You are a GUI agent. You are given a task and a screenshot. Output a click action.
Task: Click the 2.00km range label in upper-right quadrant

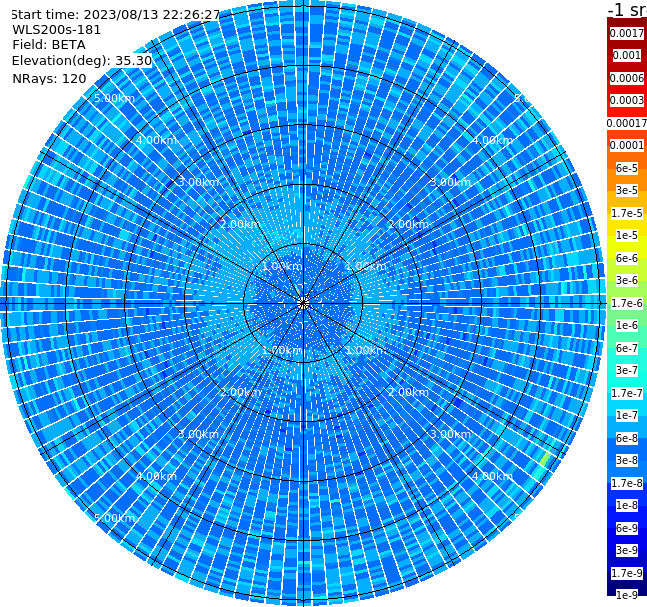point(408,224)
